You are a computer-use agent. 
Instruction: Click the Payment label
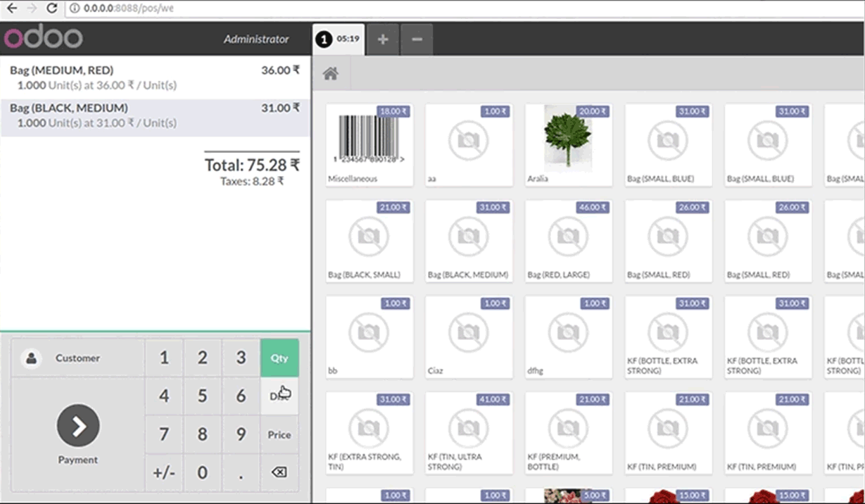(x=78, y=460)
